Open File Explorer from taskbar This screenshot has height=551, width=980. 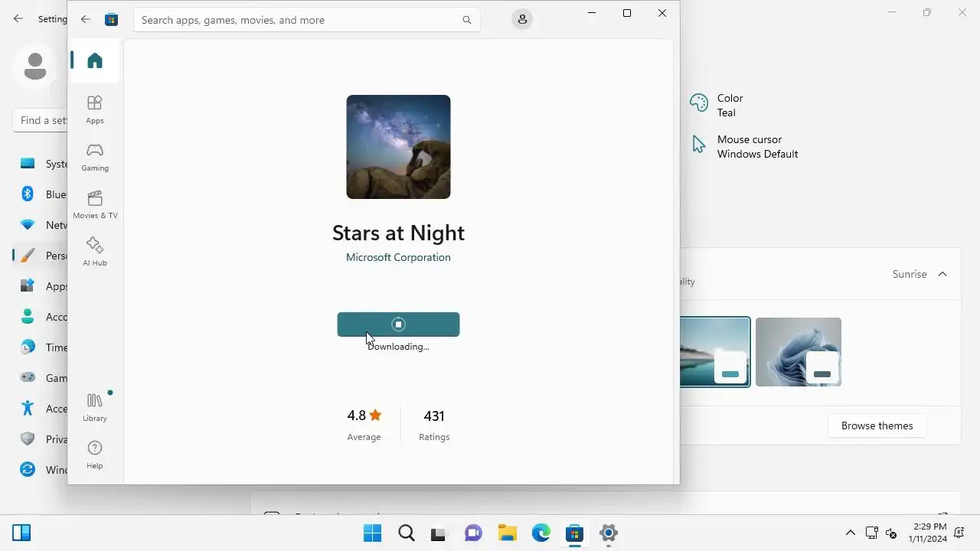(x=508, y=533)
